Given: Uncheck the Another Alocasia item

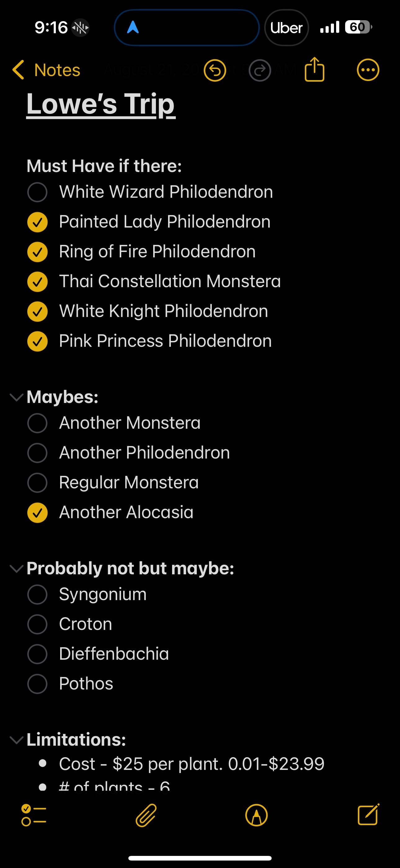Looking at the screenshot, I should tap(38, 513).
